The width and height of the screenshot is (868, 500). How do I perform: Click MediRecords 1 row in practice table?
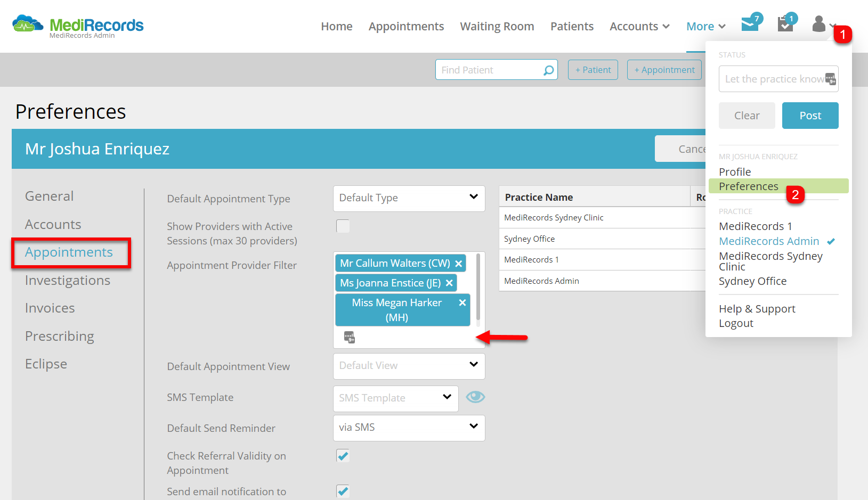point(603,259)
